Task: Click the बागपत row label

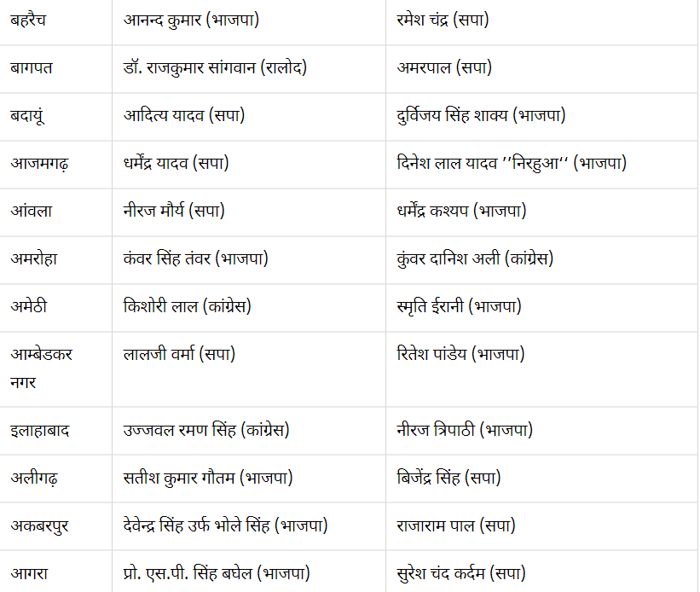Action: [x=32, y=68]
